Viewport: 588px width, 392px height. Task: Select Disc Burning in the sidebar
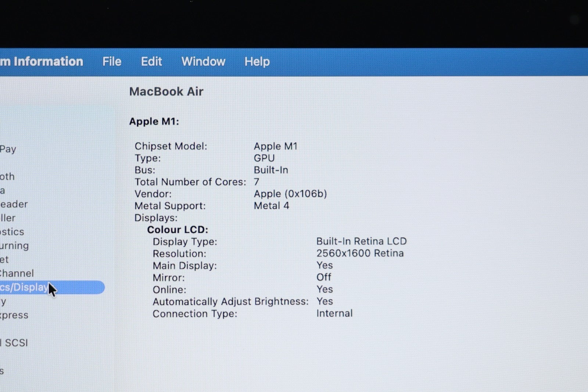tap(14, 246)
